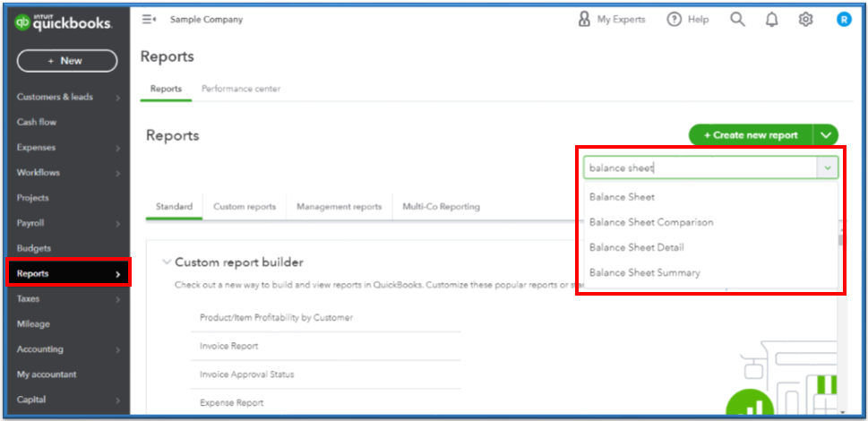Open My Experts panel
This screenshot has width=868, height=421.
[612, 20]
